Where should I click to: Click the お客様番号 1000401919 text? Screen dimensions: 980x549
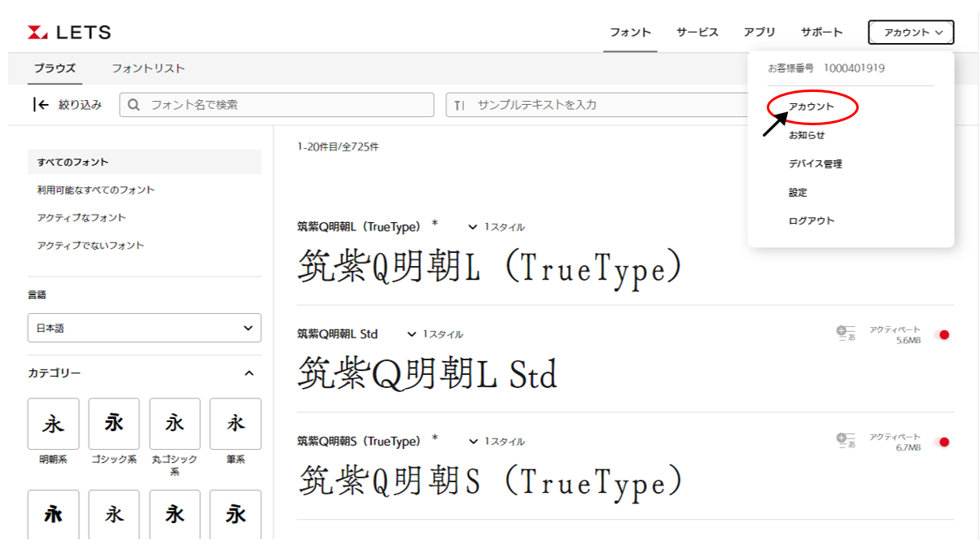tap(826, 68)
